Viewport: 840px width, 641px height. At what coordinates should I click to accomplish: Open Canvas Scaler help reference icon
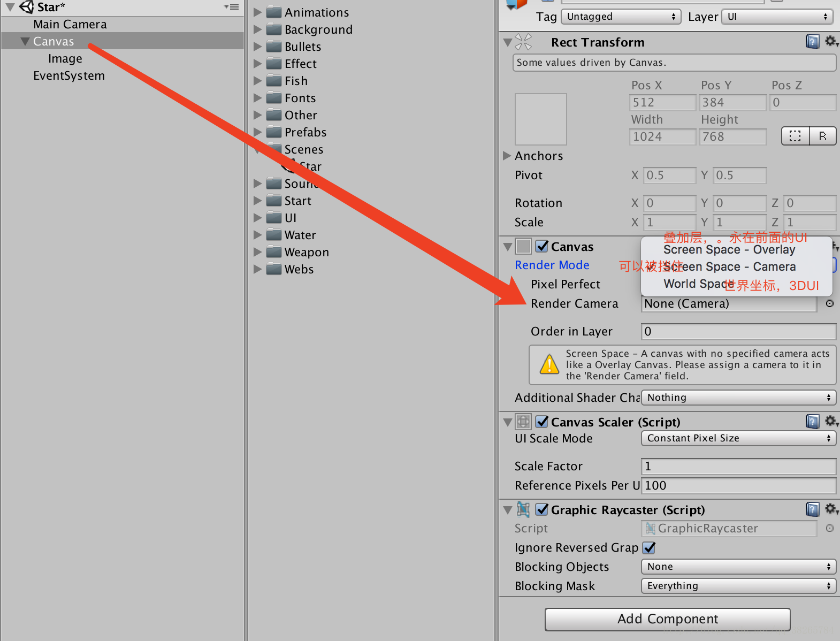pyautogui.click(x=812, y=422)
